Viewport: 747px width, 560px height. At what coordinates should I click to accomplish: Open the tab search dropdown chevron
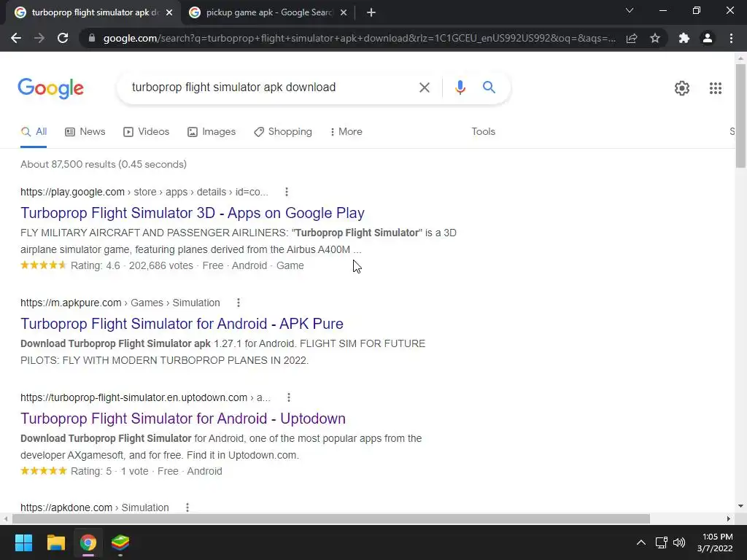[630, 10]
